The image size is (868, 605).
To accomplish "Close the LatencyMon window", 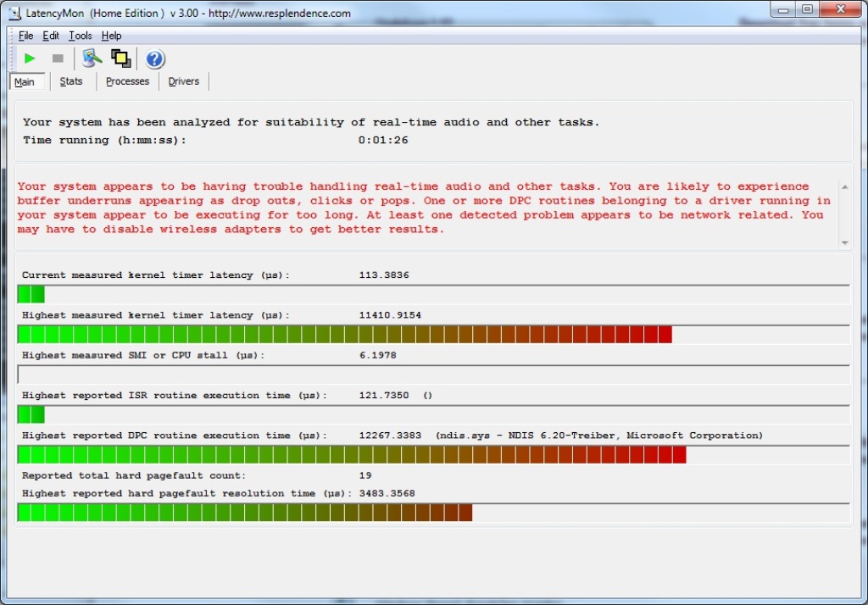I will pyautogui.click(x=840, y=9).
